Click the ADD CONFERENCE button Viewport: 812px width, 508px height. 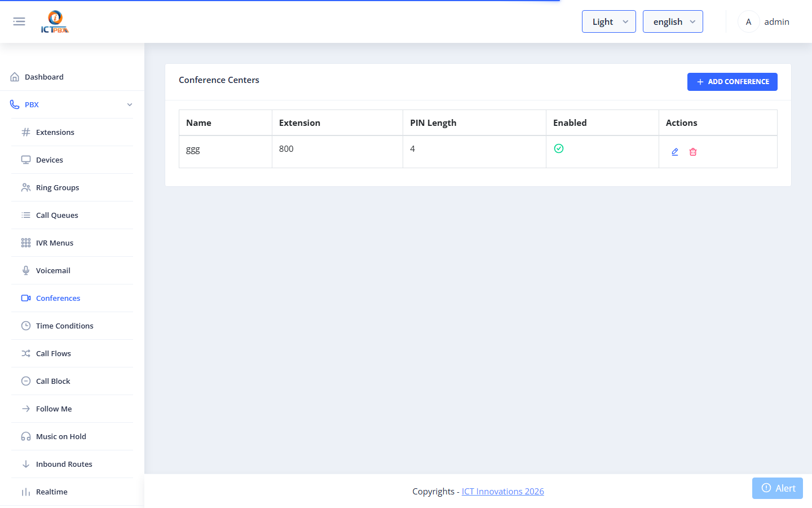[x=732, y=82]
